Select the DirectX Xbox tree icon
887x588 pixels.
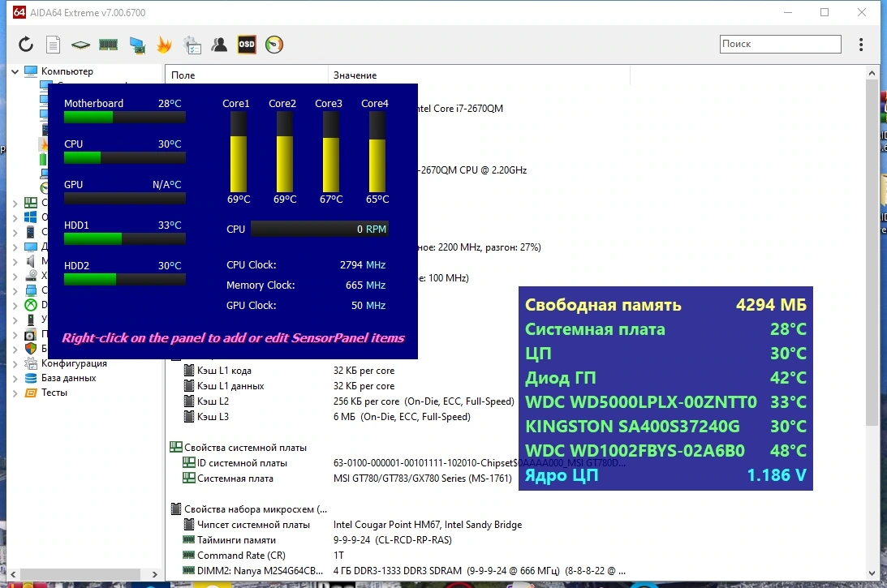click(31, 305)
